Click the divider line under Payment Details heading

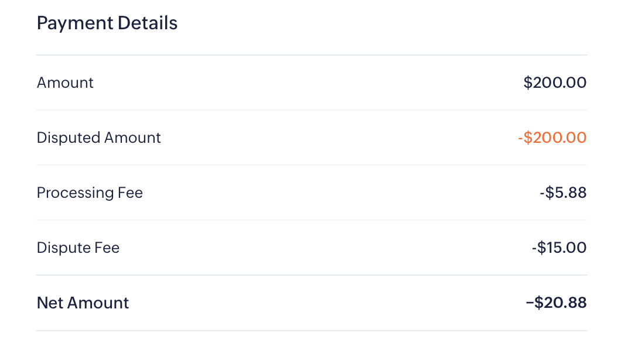coord(311,55)
